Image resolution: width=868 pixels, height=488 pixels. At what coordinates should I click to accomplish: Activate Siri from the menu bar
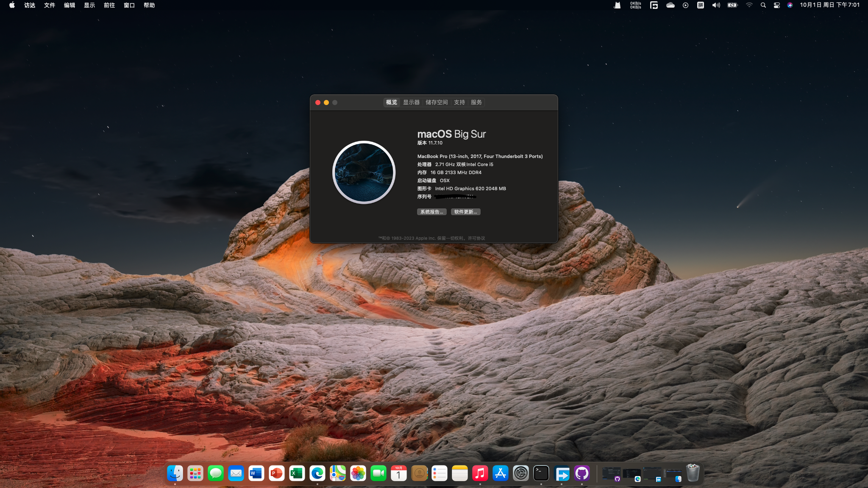point(790,5)
